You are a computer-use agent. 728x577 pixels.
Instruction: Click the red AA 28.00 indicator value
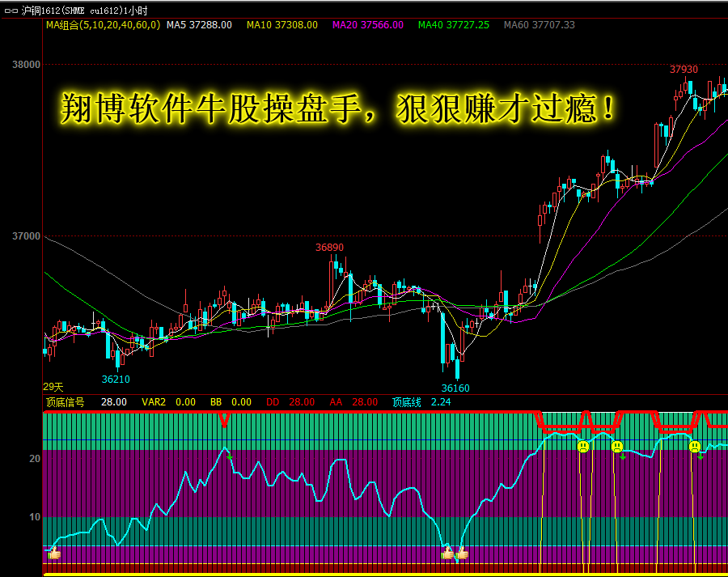(x=353, y=402)
